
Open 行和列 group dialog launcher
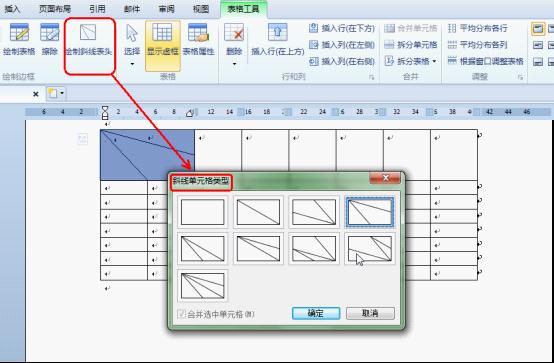coord(372,77)
